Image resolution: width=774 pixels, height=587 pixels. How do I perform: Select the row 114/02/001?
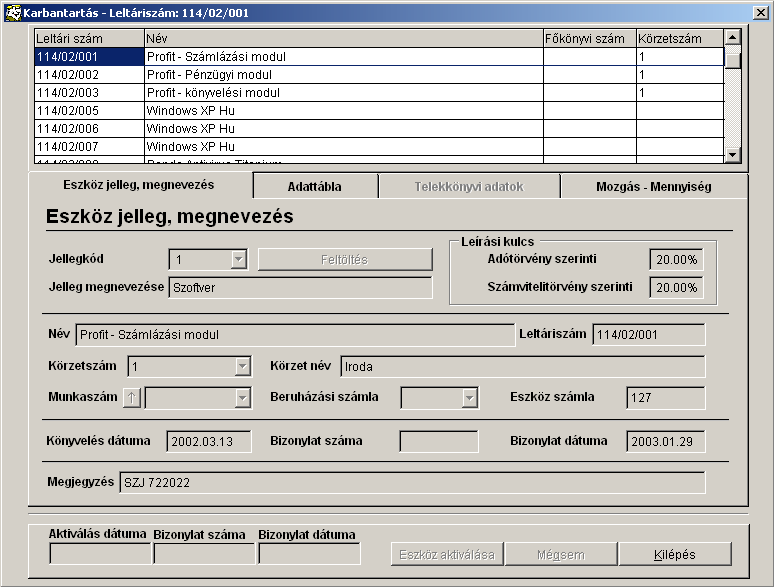pos(379,56)
